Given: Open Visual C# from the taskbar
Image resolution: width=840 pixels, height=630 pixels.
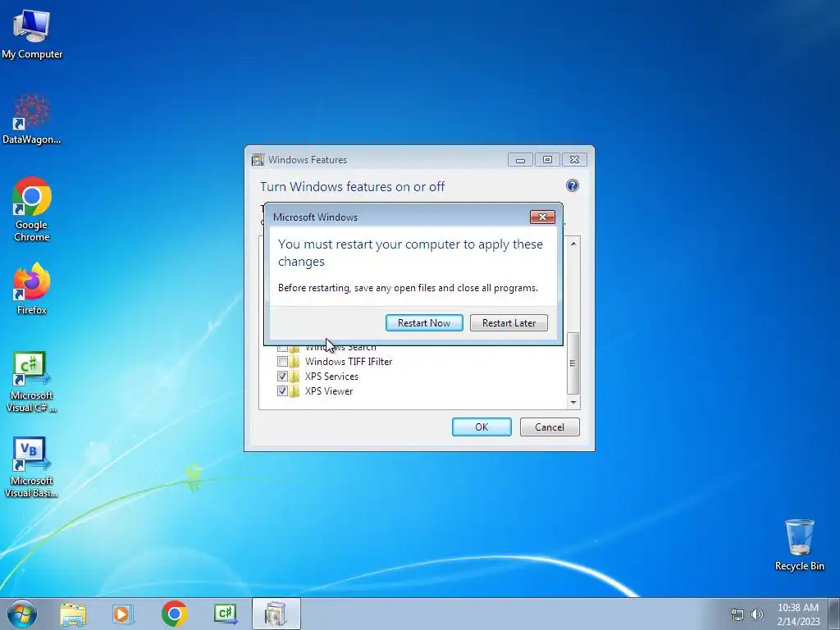Looking at the screenshot, I should click(x=225, y=614).
